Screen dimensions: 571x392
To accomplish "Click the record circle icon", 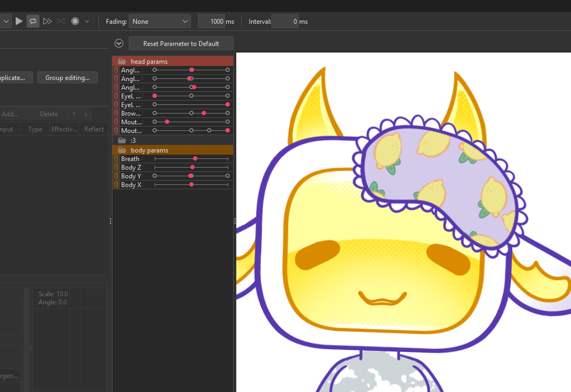I will tap(75, 21).
